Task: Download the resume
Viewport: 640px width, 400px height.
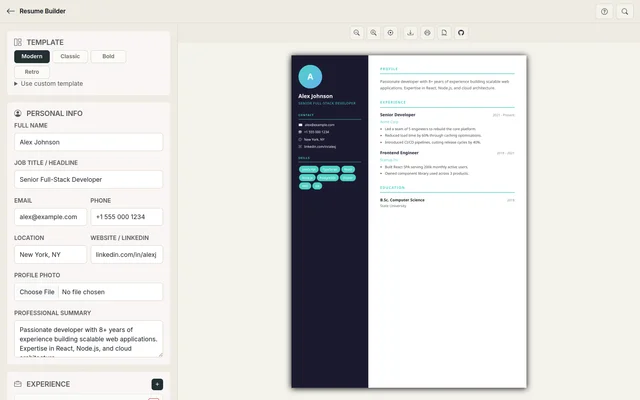Action: click(410, 33)
